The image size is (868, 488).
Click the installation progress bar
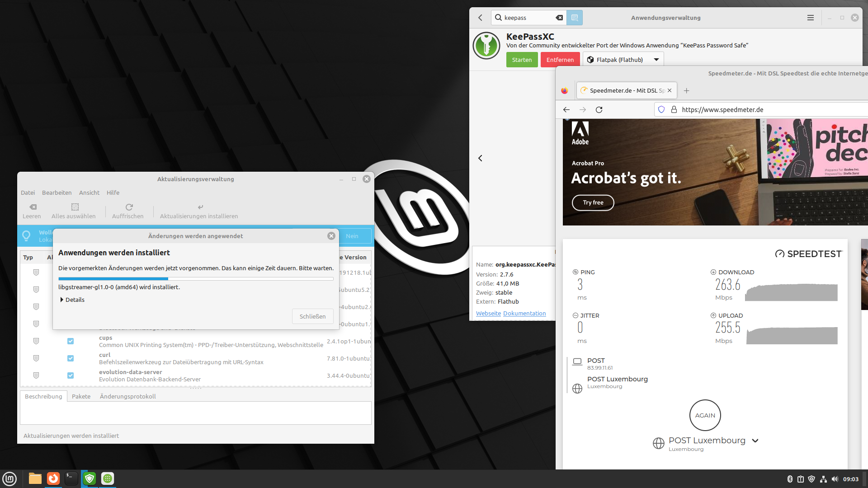click(x=196, y=279)
